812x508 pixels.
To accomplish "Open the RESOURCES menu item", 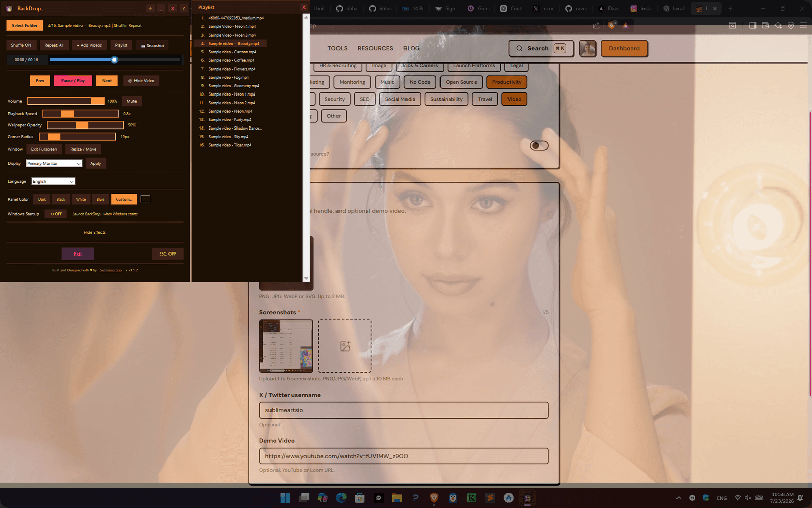I will coord(375,48).
